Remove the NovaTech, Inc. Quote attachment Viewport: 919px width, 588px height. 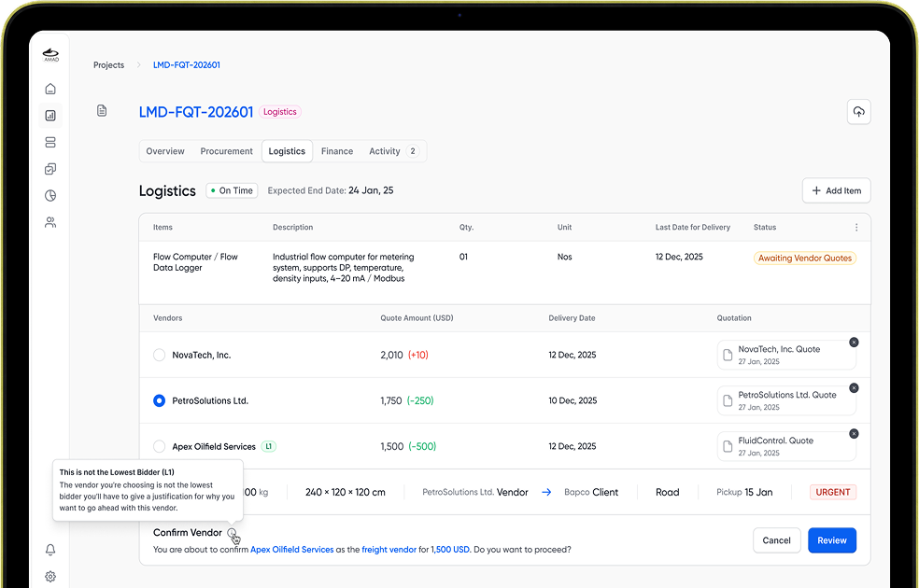coord(854,343)
